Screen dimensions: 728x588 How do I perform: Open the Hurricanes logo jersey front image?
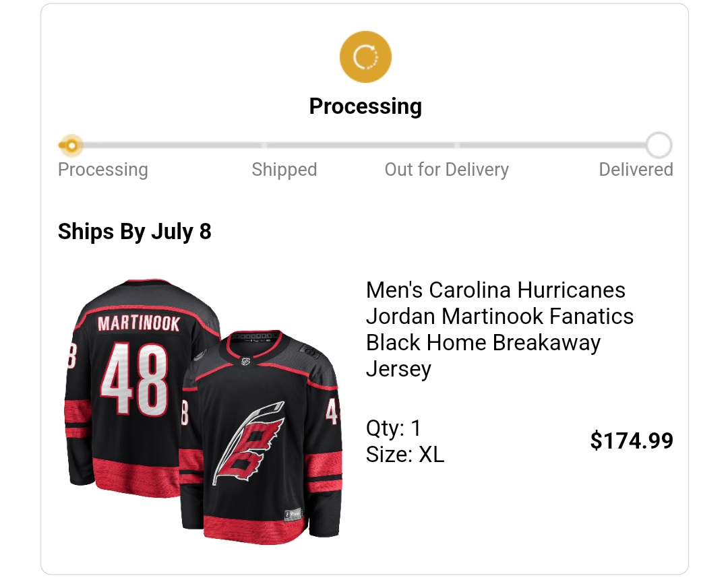tap(263, 438)
